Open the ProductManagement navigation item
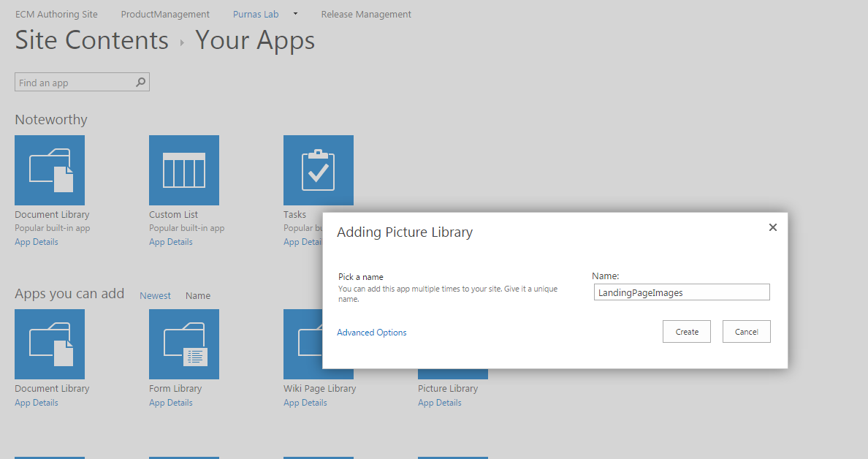 [x=165, y=14]
